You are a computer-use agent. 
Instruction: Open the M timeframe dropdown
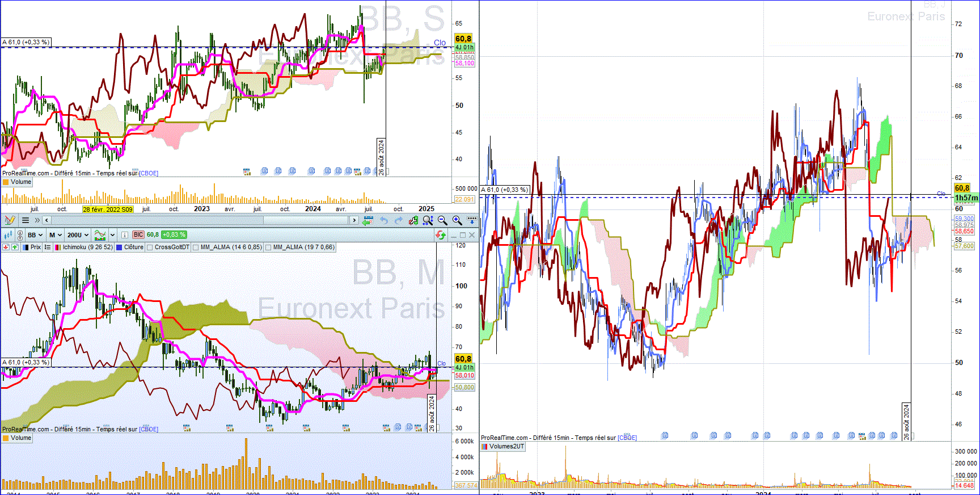[x=56, y=235]
